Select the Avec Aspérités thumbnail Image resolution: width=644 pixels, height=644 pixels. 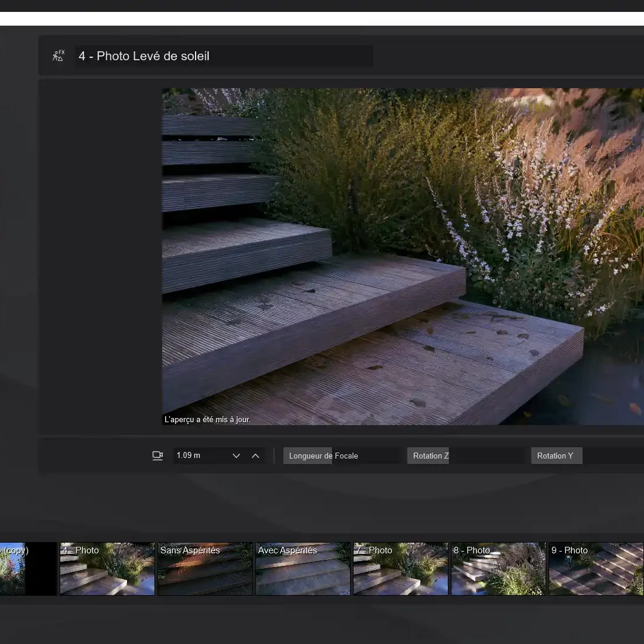(x=302, y=568)
